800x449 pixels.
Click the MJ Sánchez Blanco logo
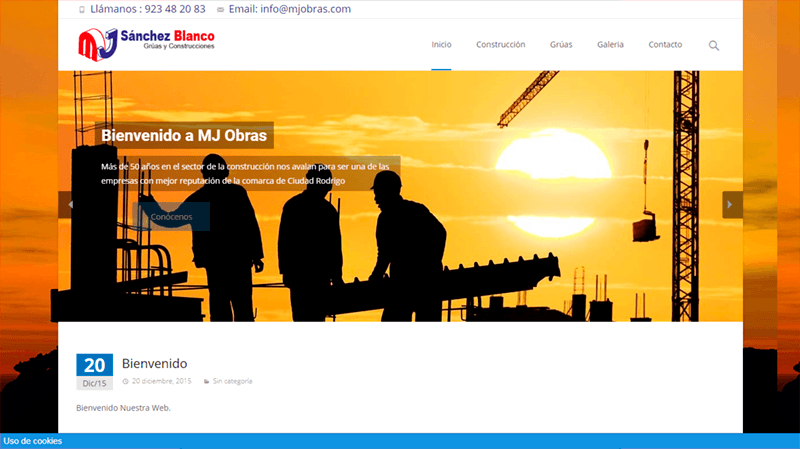(146, 44)
